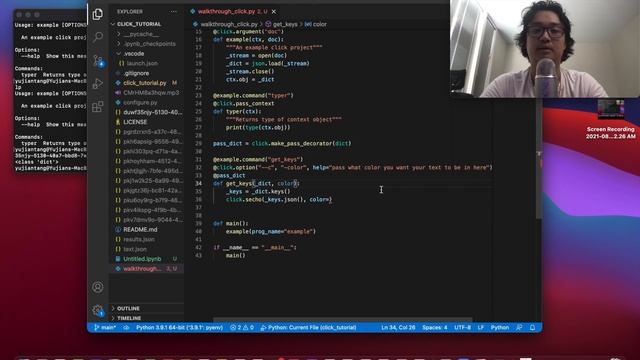Open the Manage gear icon
Image resolution: width=640 pixels, height=360 pixels.
pyautogui.click(x=98, y=311)
